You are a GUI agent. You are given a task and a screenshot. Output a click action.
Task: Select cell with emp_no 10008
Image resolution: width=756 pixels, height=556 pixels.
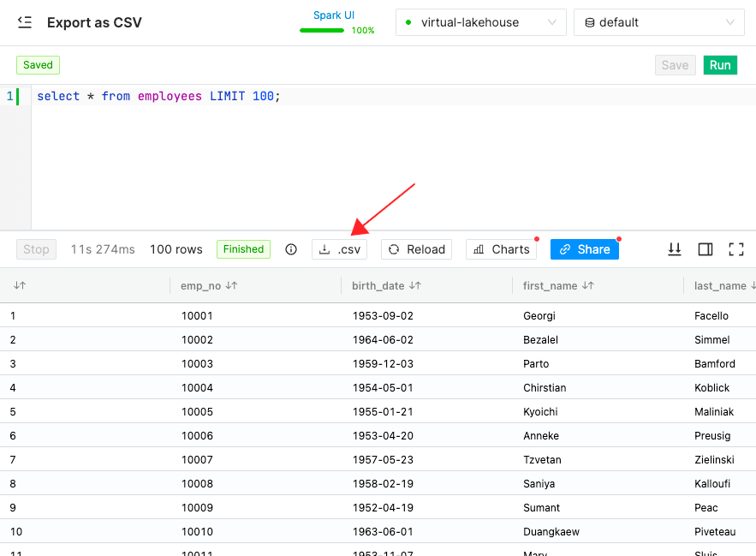click(x=197, y=483)
